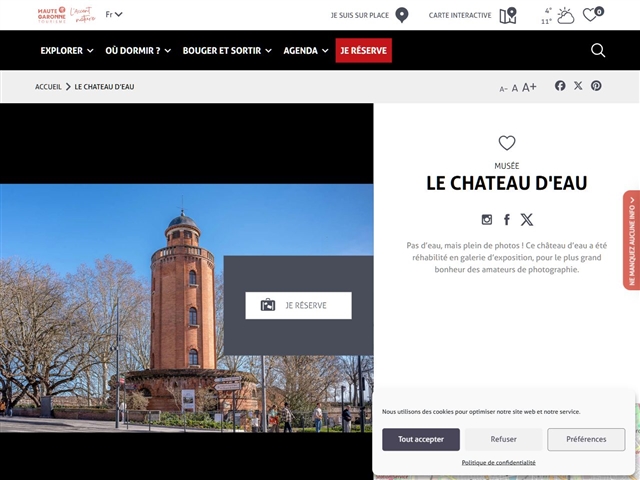Image resolution: width=640 pixels, height=480 pixels.
Task: Expand the Explorer menu
Action: 67,51
